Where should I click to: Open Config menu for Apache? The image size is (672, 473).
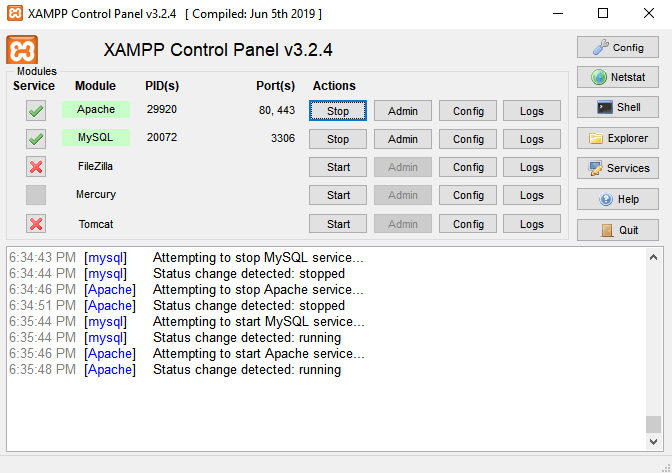point(468,111)
